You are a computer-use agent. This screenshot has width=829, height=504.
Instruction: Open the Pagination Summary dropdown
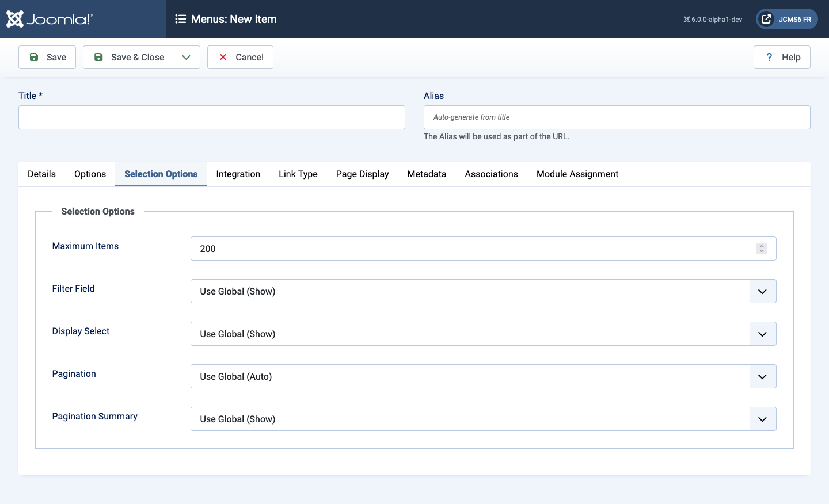click(x=762, y=419)
